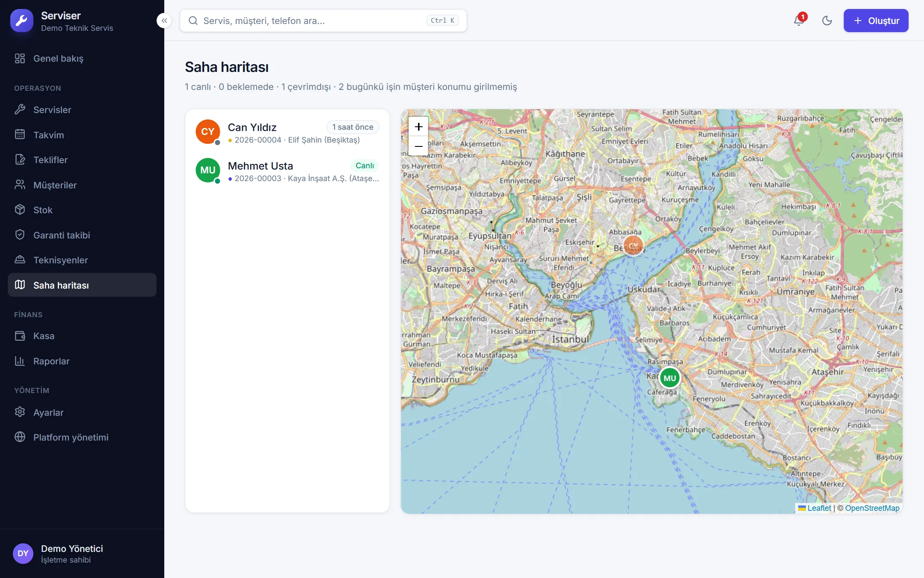Select Can Yıldız technician row
The height and width of the screenshot is (578, 924).
click(287, 132)
